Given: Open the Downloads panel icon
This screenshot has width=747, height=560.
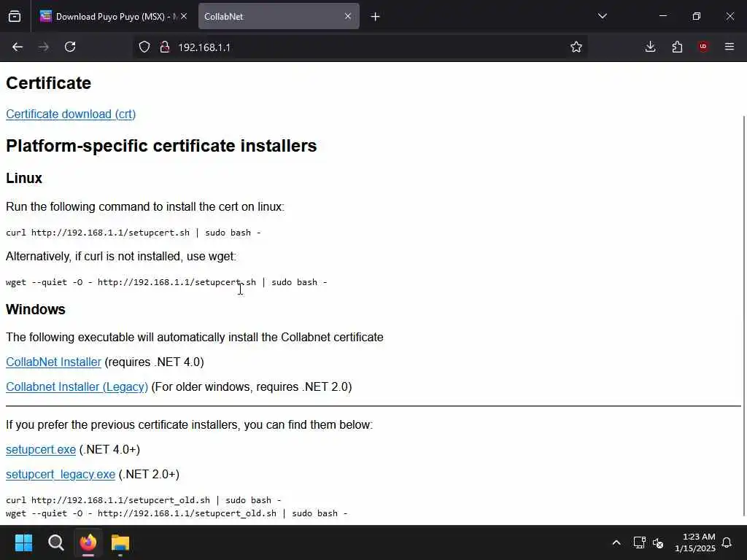Looking at the screenshot, I should point(650,47).
